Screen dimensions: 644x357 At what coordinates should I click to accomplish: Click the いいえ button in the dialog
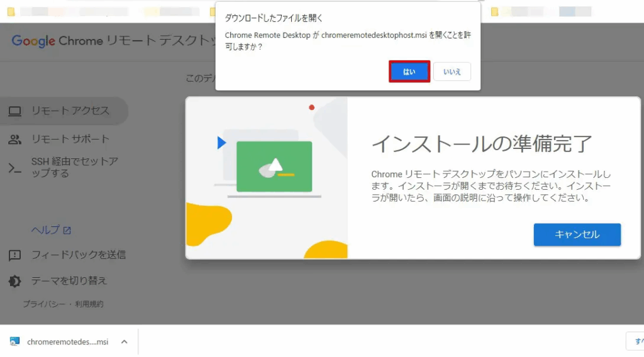click(x=452, y=72)
